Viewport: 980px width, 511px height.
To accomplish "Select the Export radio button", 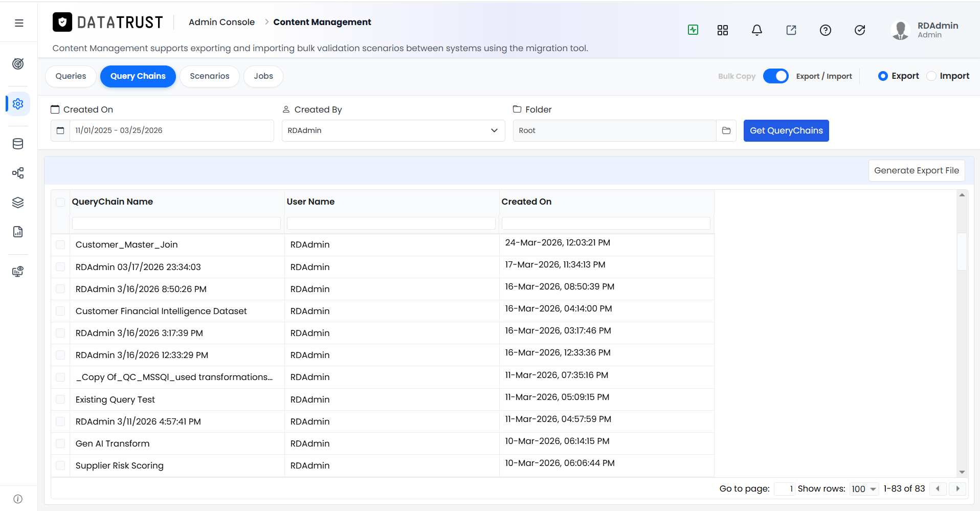I will point(883,76).
